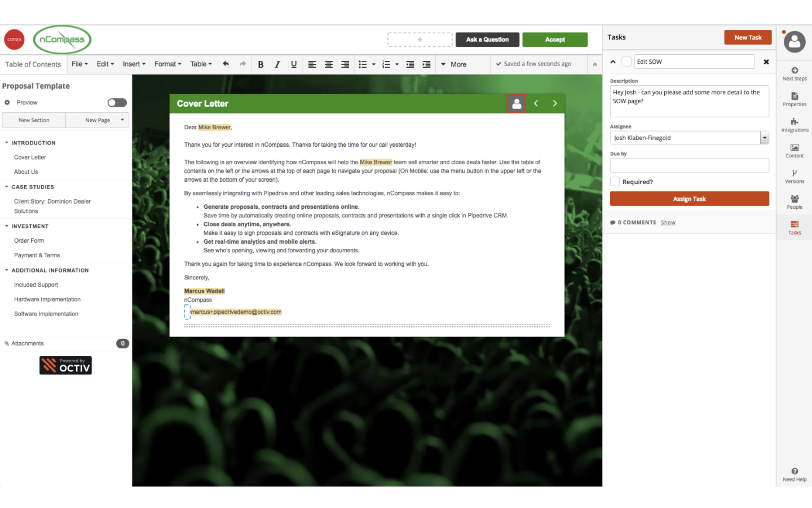Toggle the Preview switch on

tap(117, 103)
